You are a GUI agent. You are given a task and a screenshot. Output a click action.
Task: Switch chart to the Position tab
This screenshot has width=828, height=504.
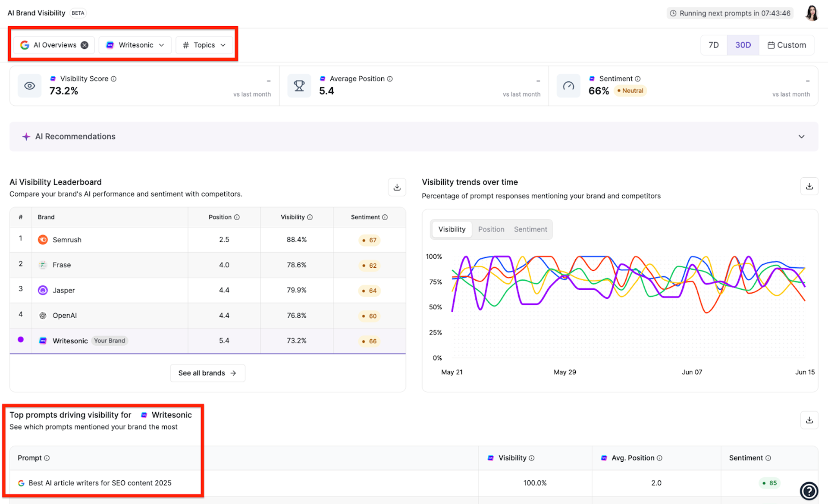point(491,229)
